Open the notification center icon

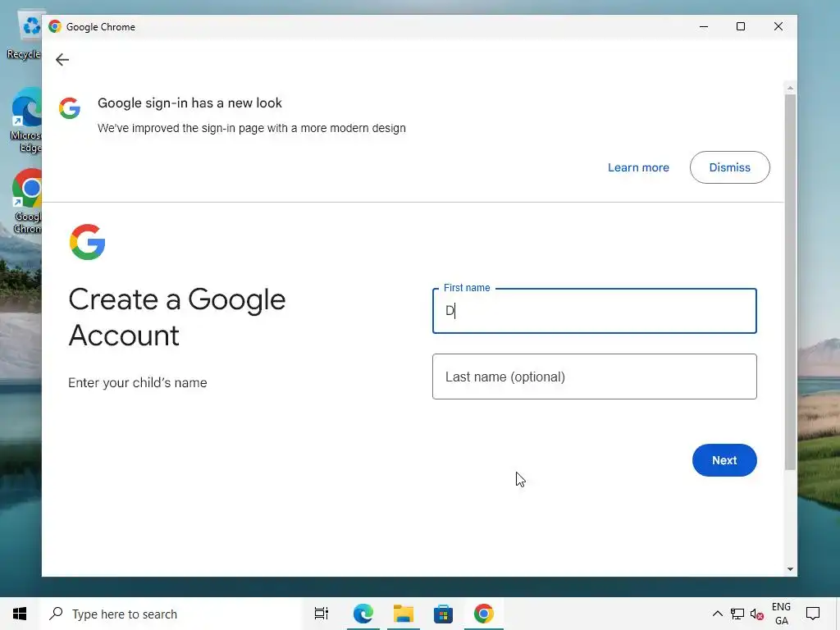[x=813, y=614]
